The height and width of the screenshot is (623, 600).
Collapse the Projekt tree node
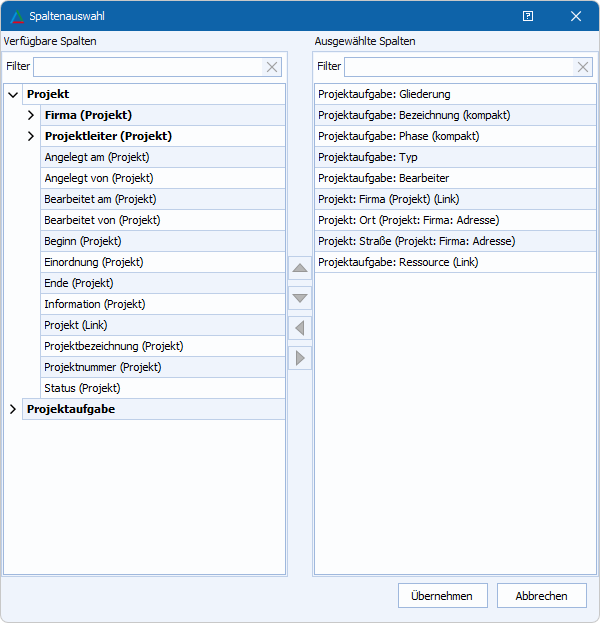[13, 94]
